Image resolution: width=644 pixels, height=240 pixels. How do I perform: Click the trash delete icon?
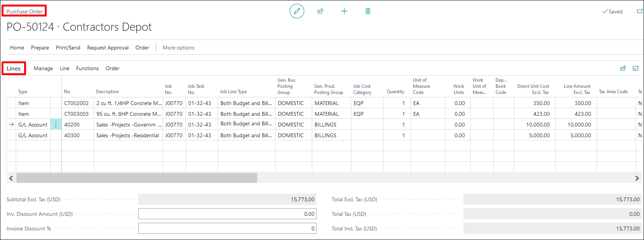[x=368, y=11]
